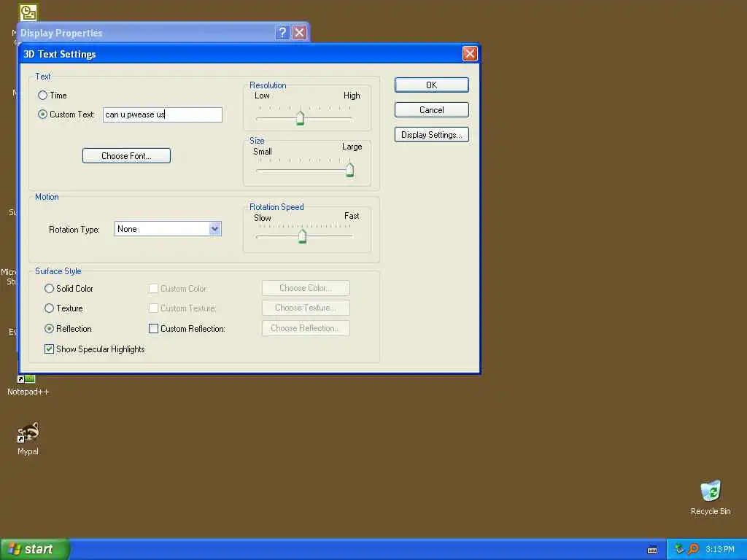Viewport: 747px width, 560px height.
Task: Choose the Solid Color surface style
Action: coord(49,289)
